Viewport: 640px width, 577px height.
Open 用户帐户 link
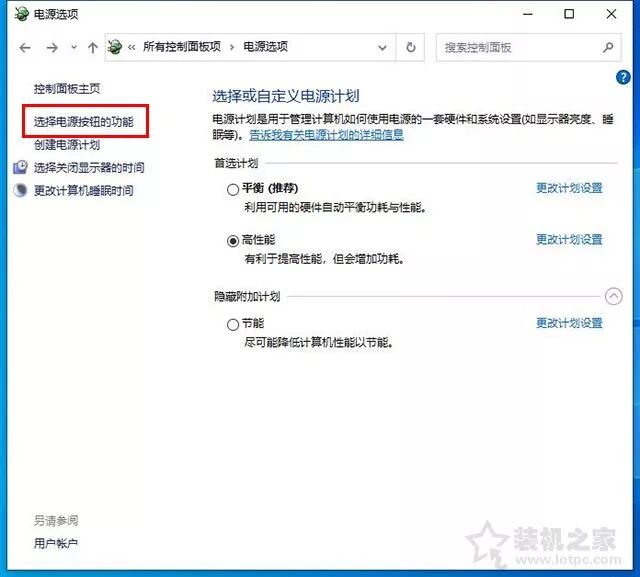(x=56, y=543)
